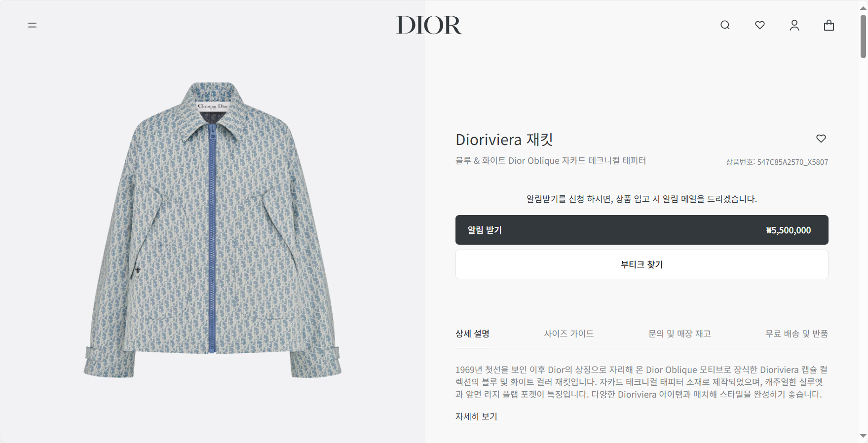The height and width of the screenshot is (443, 868).
Task: Open wishlist heart icon in header
Action: pos(760,25)
